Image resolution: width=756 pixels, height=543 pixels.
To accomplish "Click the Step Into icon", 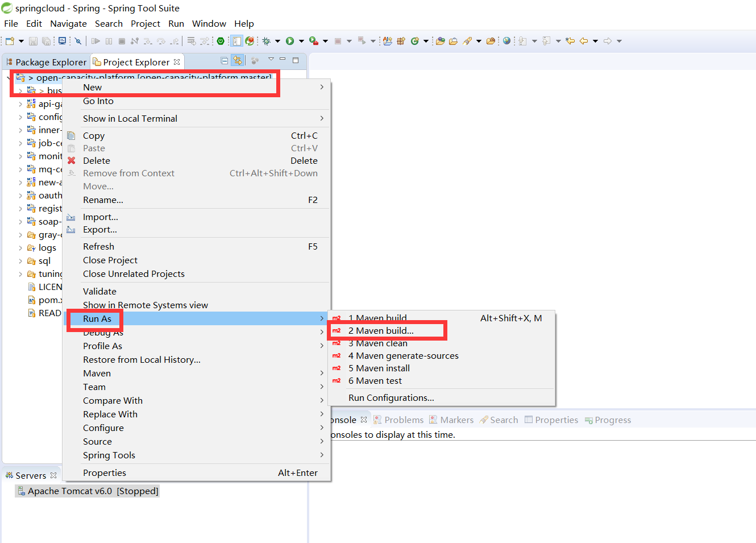I will [x=148, y=41].
